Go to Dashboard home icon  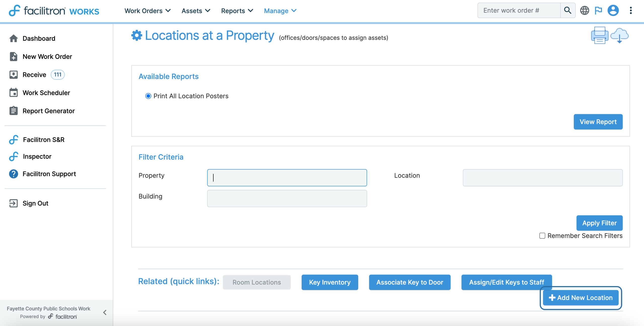tap(14, 38)
